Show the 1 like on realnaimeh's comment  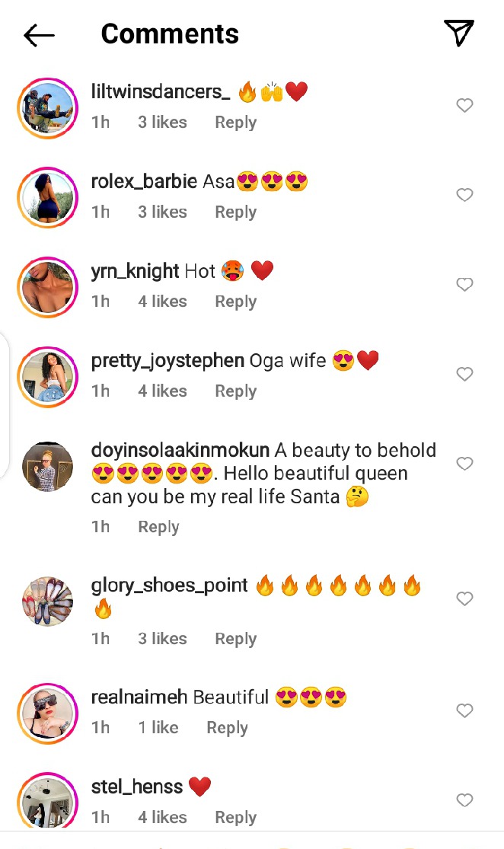coord(158,728)
